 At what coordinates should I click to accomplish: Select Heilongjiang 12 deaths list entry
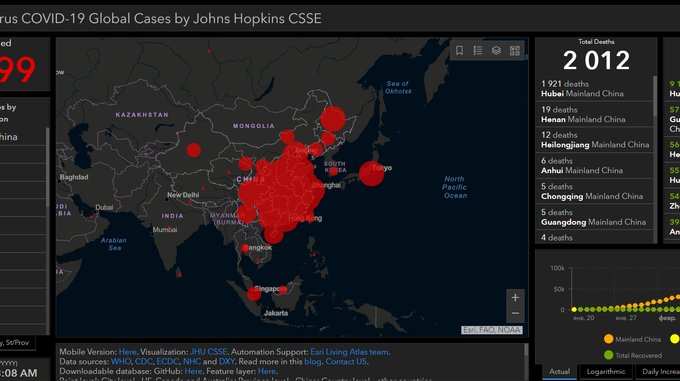point(594,140)
